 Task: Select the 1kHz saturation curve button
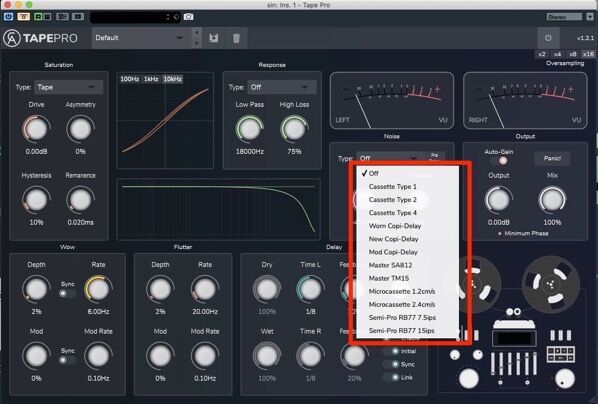151,79
